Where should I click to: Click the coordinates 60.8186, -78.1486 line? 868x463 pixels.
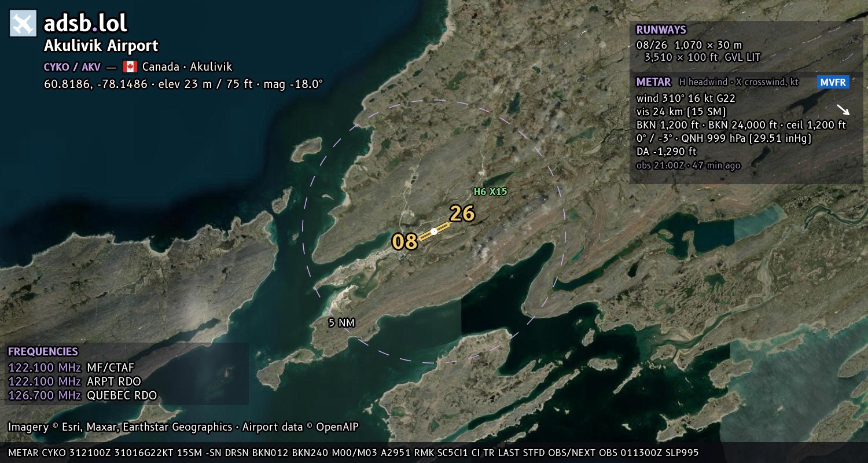point(183,84)
